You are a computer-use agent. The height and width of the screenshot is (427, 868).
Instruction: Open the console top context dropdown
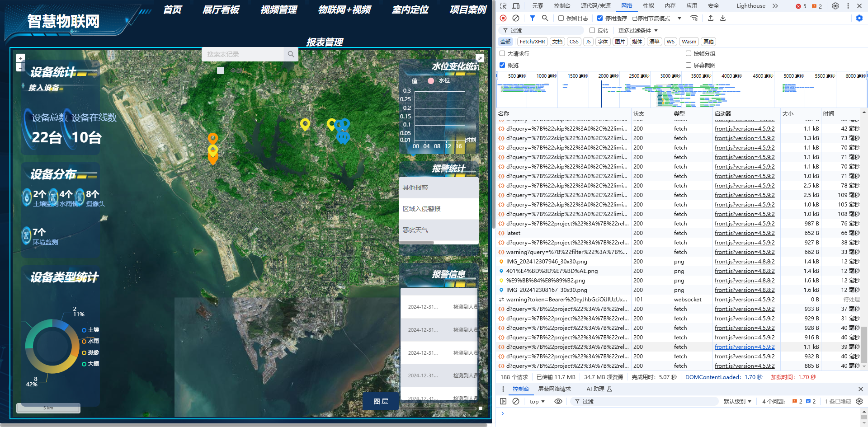click(537, 401)
